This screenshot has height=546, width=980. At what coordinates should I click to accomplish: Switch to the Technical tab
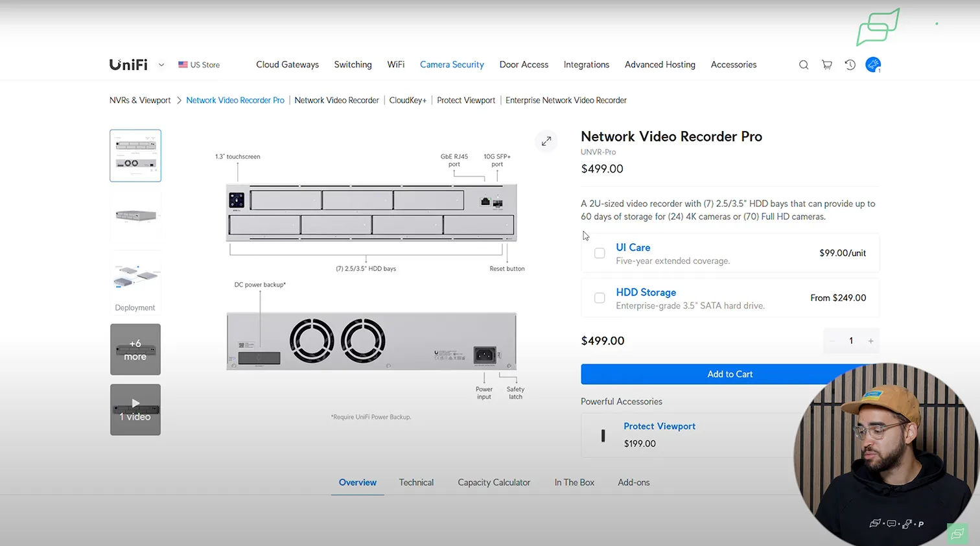tap(416, 482)
